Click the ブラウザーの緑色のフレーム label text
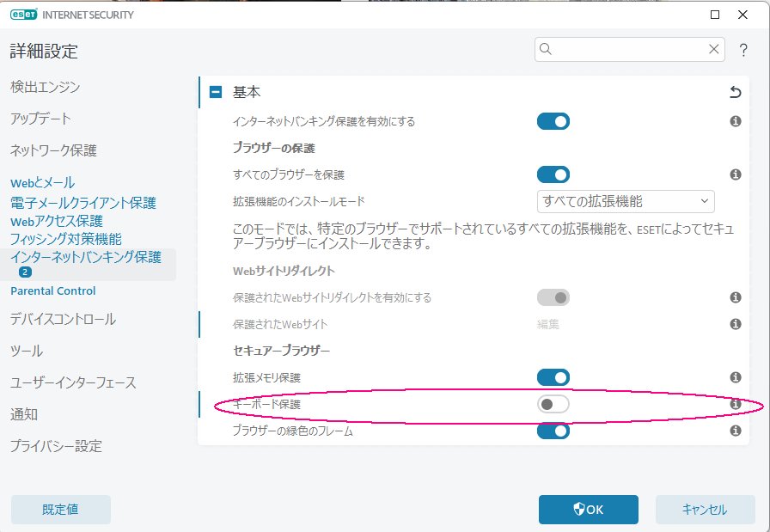The height and width of the screenshot is (532, 770). (293, 431)
